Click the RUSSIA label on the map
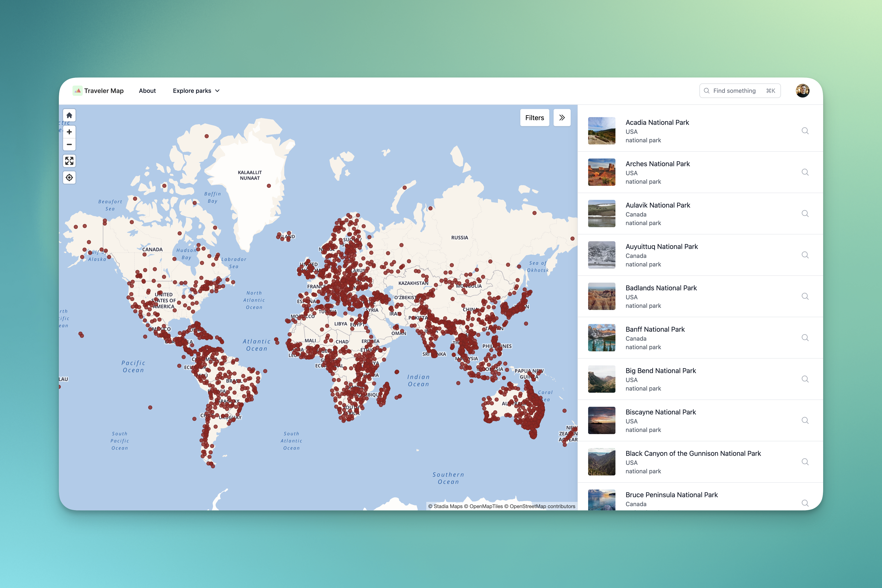Viewport: 882px width, 588px height. click(460, 238)
